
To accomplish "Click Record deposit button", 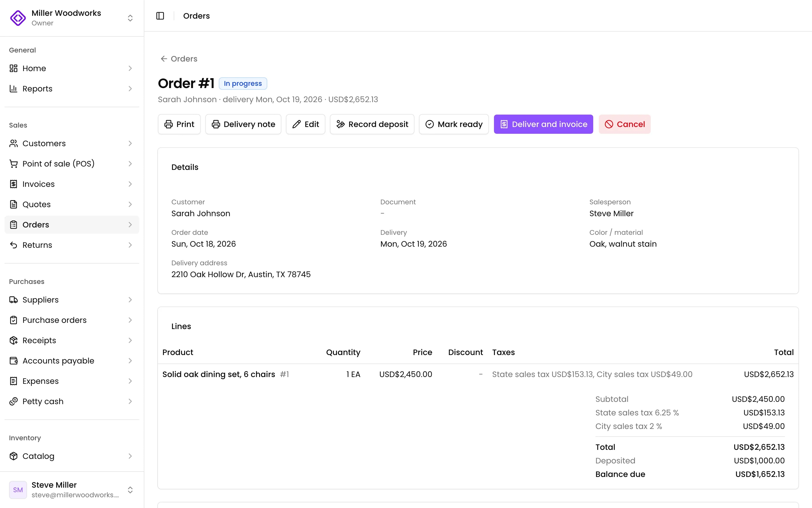I will [x=372, y=124].
